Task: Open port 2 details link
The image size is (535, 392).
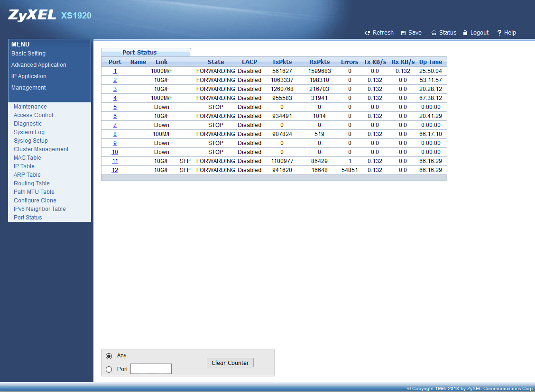Action: 115,80
